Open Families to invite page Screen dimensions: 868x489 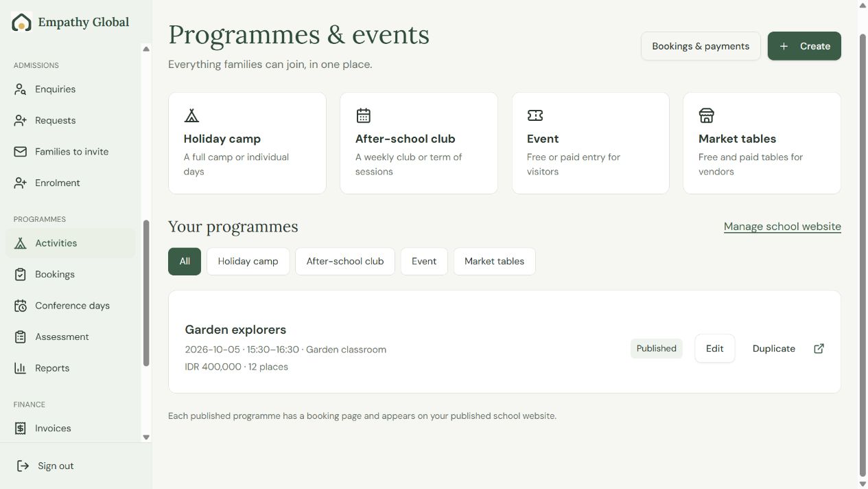click(x=71, y=152)
